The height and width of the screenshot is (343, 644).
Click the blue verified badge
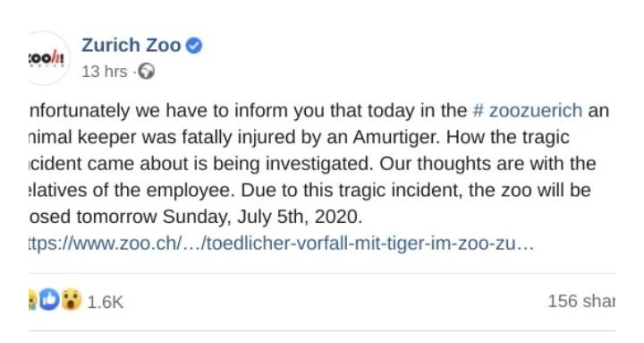194,46
